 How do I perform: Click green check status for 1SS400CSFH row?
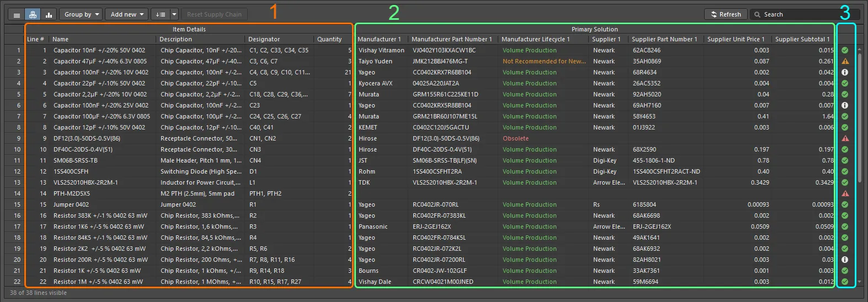[x=845, y=171]
